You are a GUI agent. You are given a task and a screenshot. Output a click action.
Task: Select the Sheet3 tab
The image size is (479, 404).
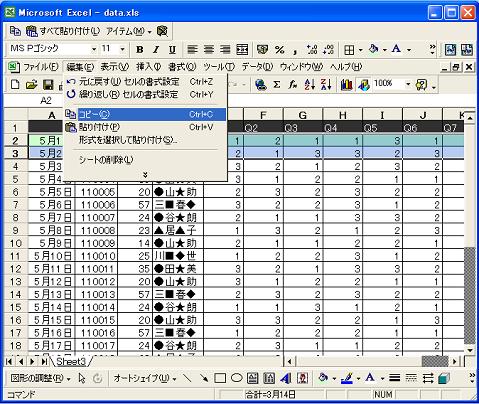click(x=71, y=362)
